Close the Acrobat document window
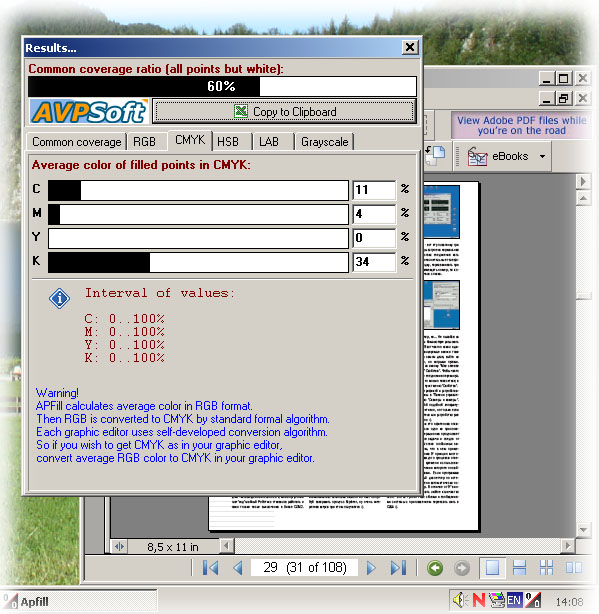The height and width of the screenshot is (614, 599). pyautogui.click(x=583, y=98)
